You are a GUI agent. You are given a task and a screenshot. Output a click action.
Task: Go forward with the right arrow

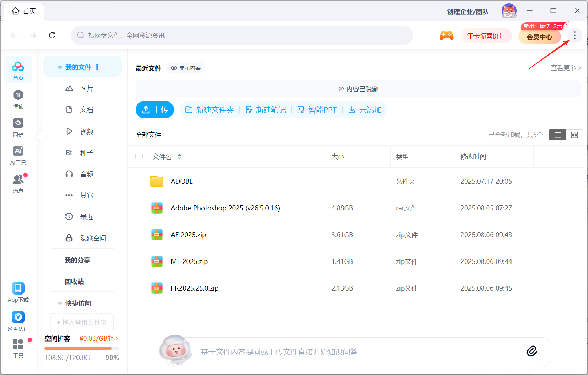click(33, 35)
